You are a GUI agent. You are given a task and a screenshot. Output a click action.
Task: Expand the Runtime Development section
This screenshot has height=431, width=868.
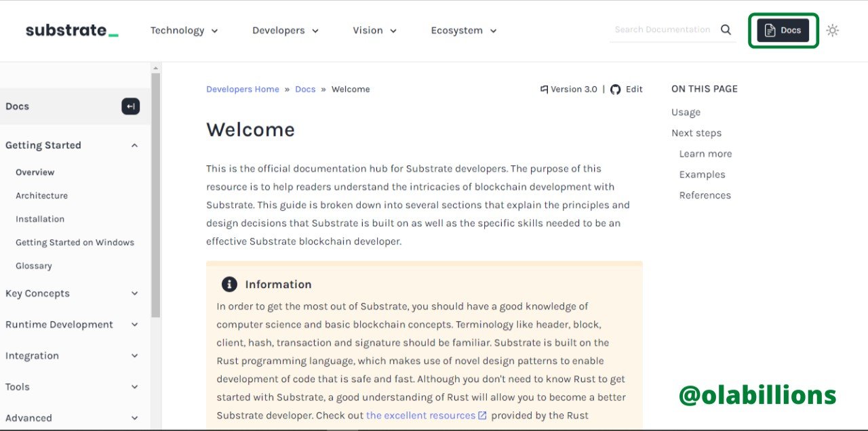coord(134,325)
